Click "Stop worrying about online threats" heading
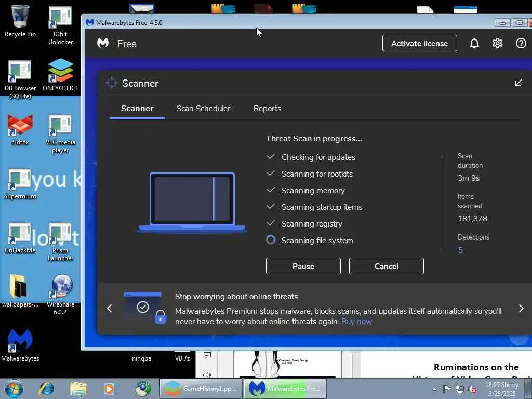 236,297
